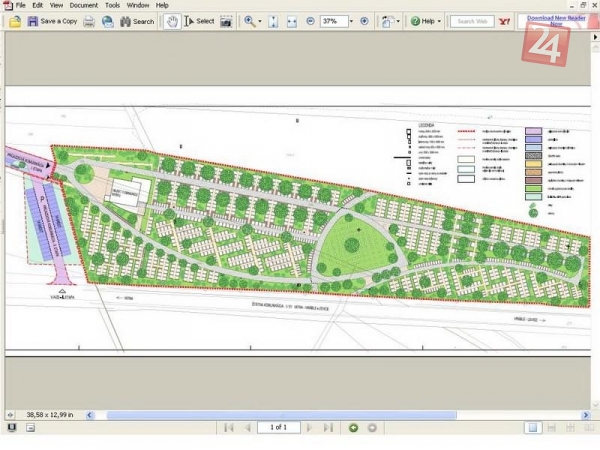Expand the Help toolbar dropdown
This screenshot has width=600, height=450.
pyautogui.click(x=441, y=21)
